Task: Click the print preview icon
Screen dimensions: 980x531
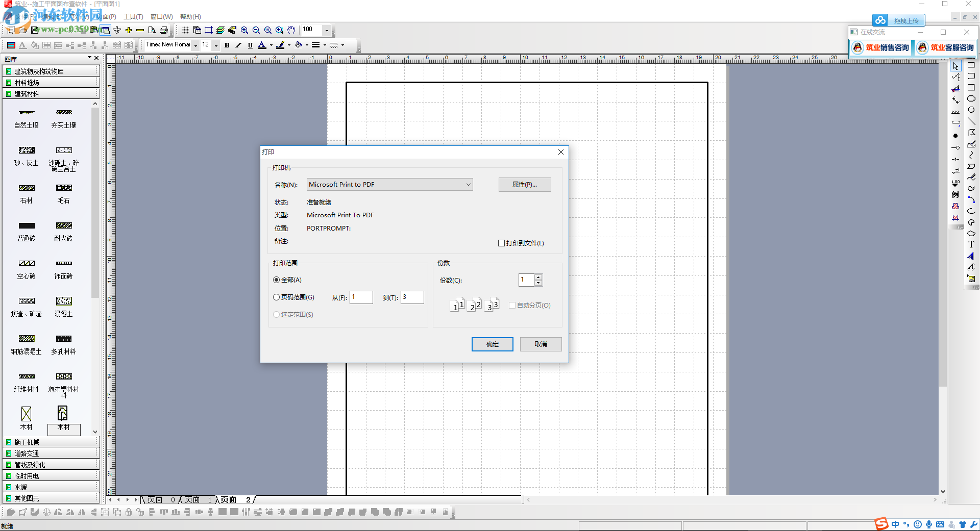Action: click(152, 30)
